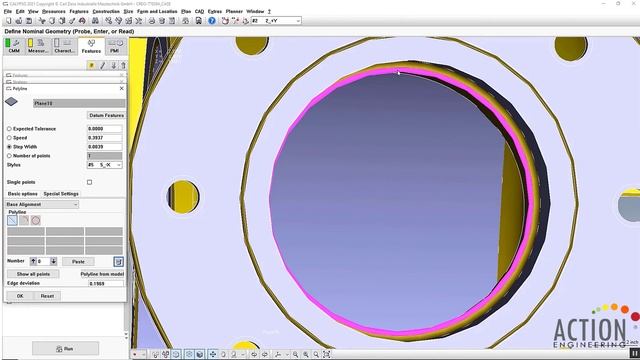The width and height of the screenshot is (640, 360).
Task: Select the Speed radio button
Action: [x=9, y=138]
